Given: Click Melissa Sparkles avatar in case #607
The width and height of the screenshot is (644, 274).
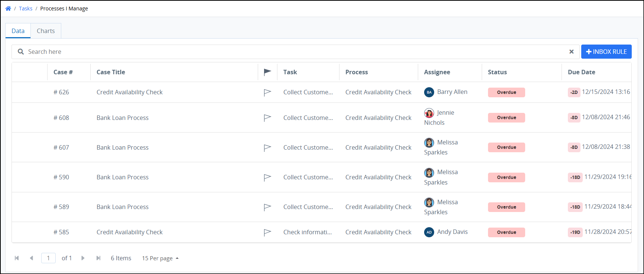Looking at the screenshot, I should pyautogui.click(x=429, y=143).
